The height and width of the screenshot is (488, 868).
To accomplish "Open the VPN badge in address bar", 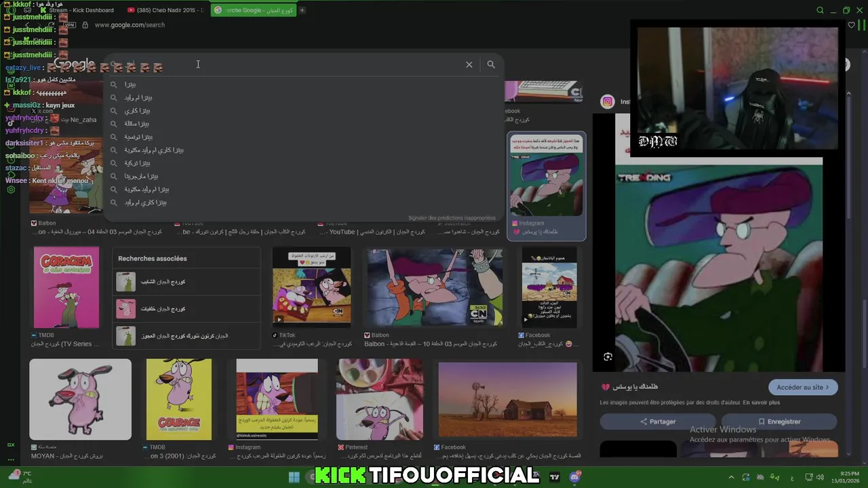I will point(70,25).
